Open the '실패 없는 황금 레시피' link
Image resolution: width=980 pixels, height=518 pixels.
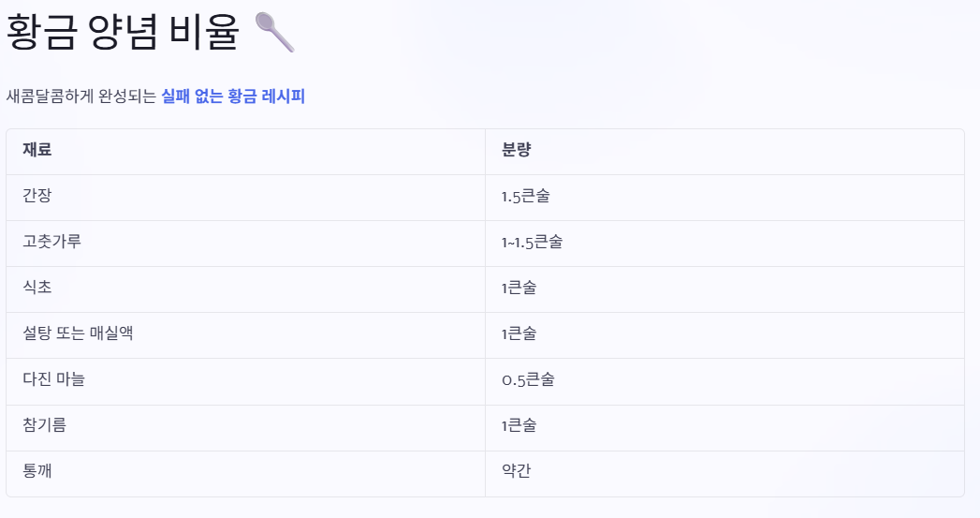(x=233, y=96)
